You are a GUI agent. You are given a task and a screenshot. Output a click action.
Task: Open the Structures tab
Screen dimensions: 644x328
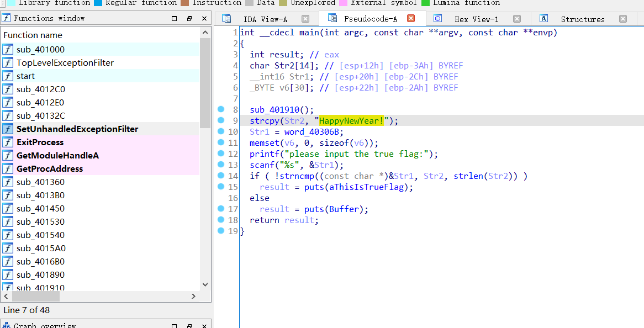582,19
